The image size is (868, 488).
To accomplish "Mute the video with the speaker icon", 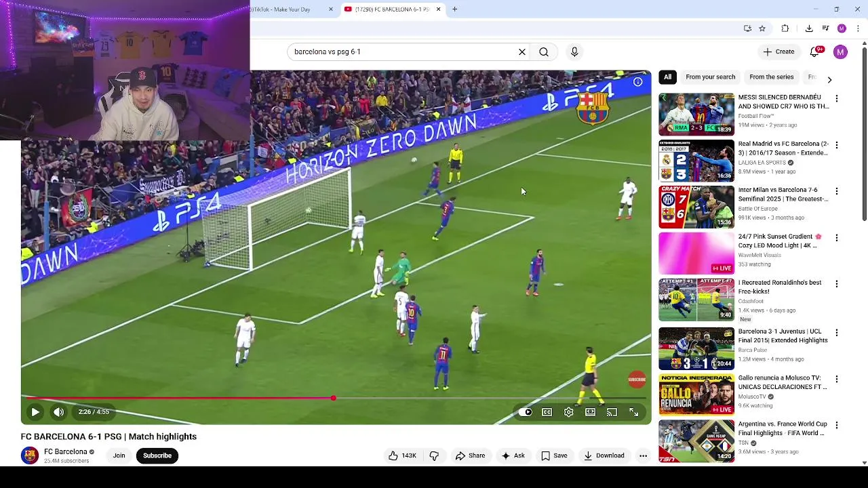I will click(59, 412).
